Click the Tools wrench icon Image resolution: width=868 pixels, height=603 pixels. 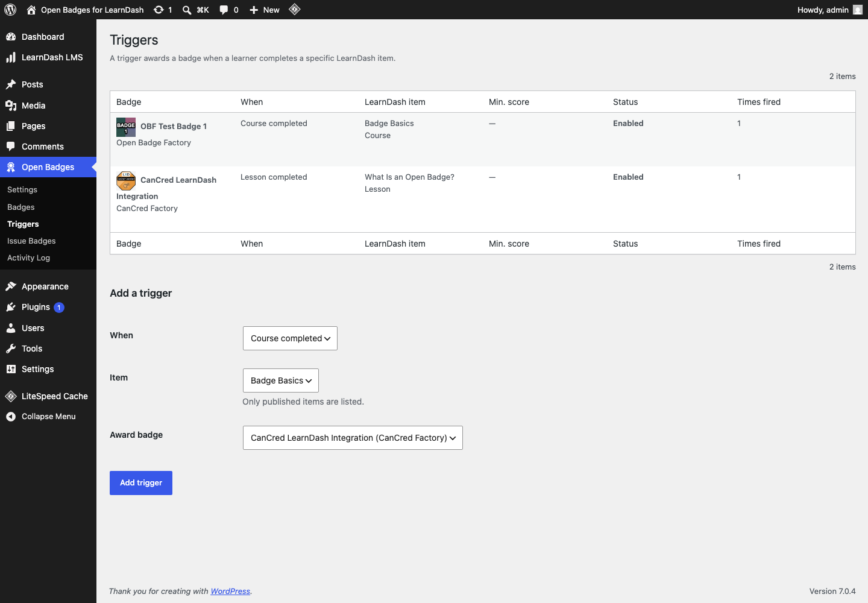[11, 349]
